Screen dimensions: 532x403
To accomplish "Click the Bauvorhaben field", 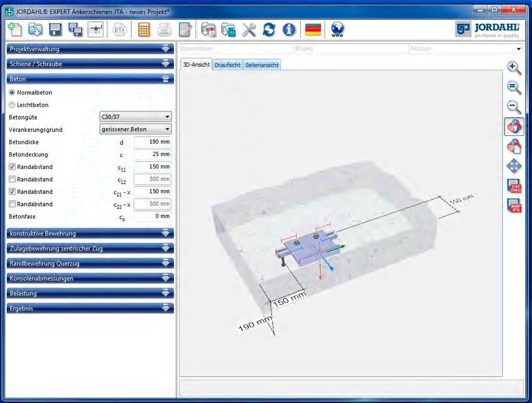I will [x=235, y=49].
